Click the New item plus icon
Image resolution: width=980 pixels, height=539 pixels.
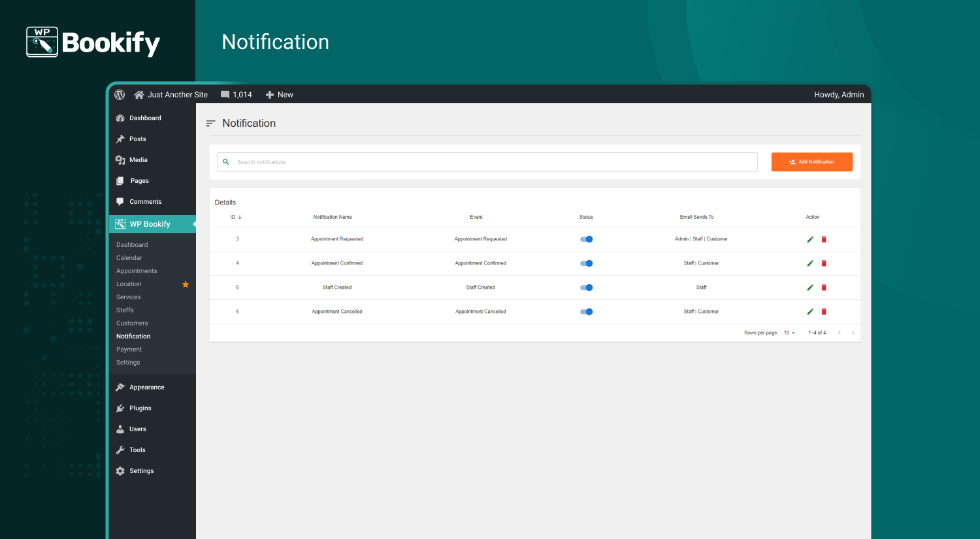pos(270,94)
